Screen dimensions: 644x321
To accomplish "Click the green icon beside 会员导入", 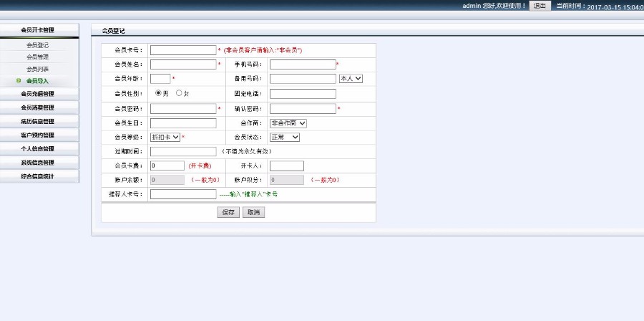I will 19,81.
